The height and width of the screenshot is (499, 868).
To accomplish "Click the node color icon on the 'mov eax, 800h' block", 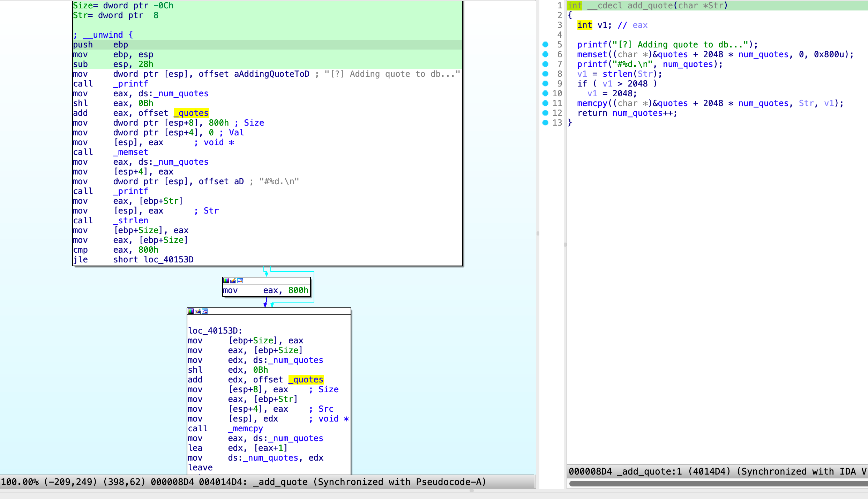I will 226,281.
